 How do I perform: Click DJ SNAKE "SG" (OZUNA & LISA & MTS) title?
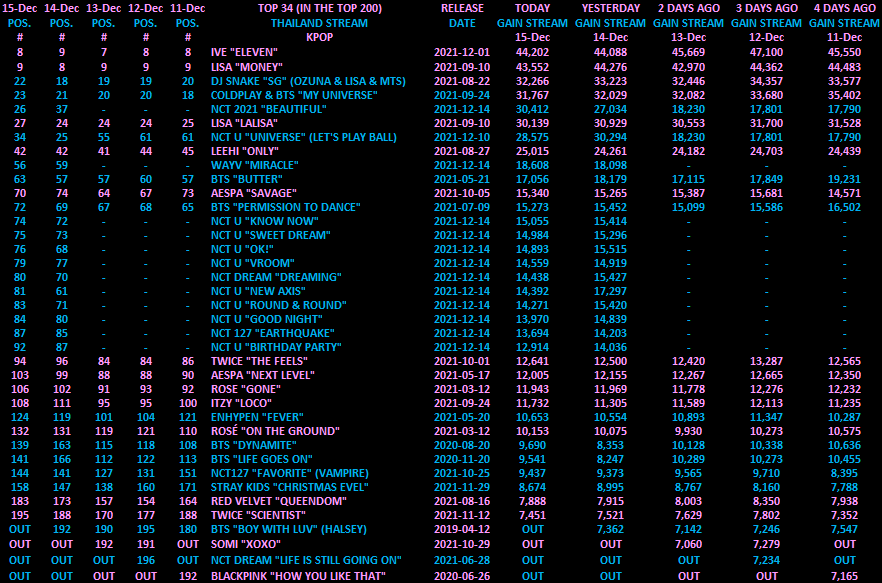click(x=308, y=81)
